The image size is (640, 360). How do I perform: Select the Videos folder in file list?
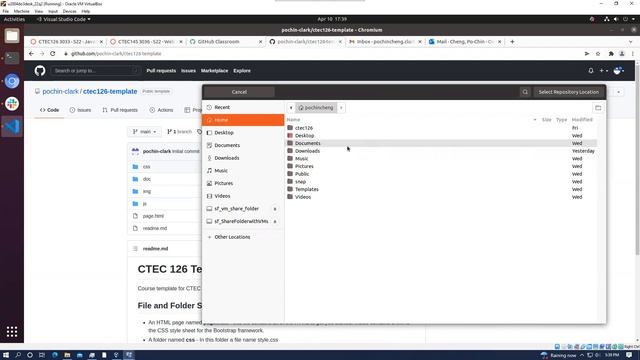(441, 197)
